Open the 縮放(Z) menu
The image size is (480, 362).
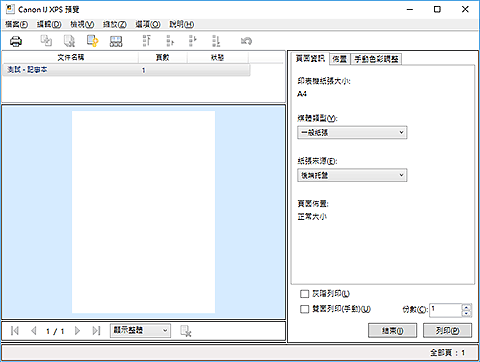(114, 24)
